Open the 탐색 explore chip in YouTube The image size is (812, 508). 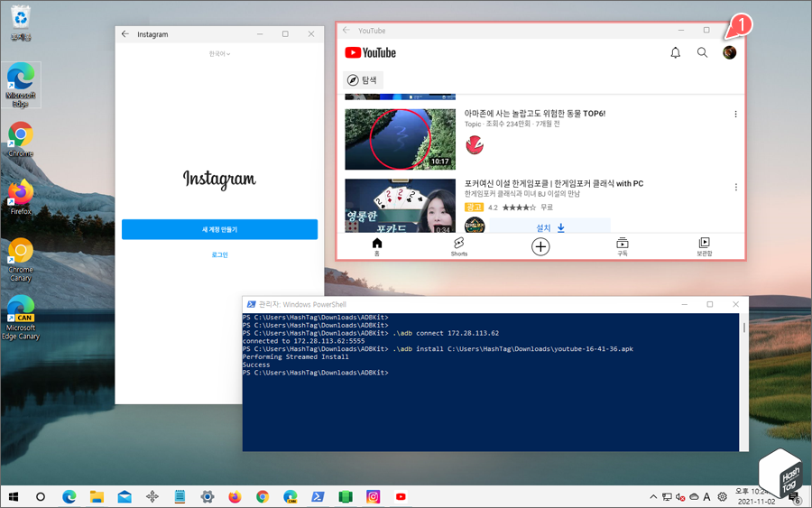coord(363,79)
